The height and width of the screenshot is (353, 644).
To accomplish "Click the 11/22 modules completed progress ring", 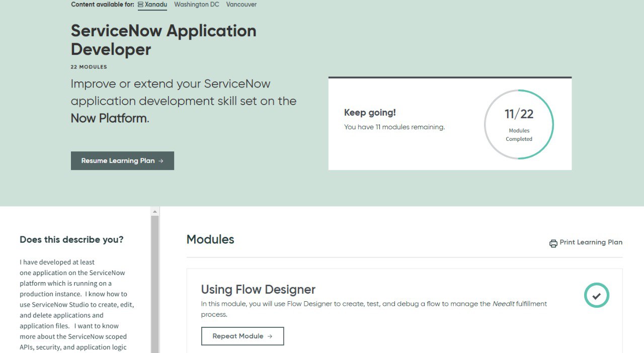I will click(519, 124).
